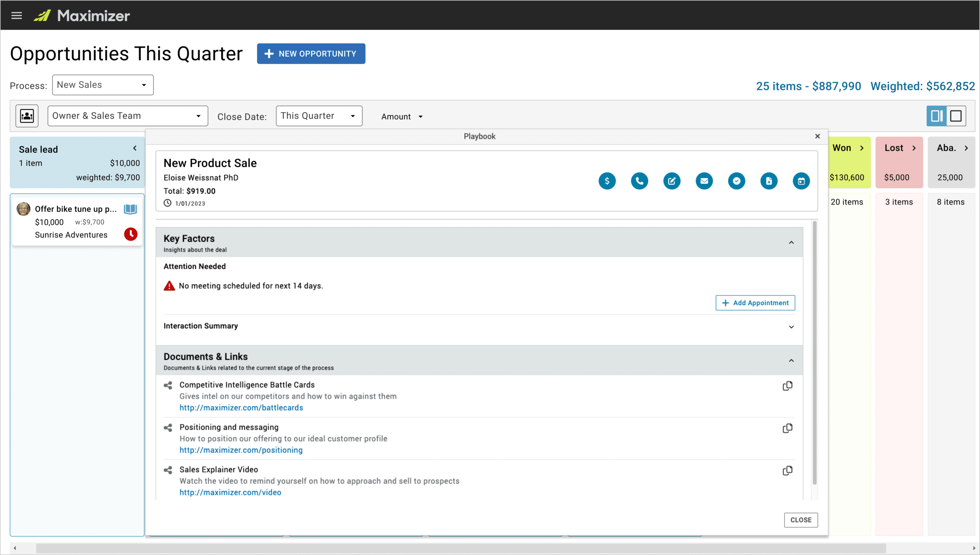Toggle to grid/board view layout

pos(956,116)
